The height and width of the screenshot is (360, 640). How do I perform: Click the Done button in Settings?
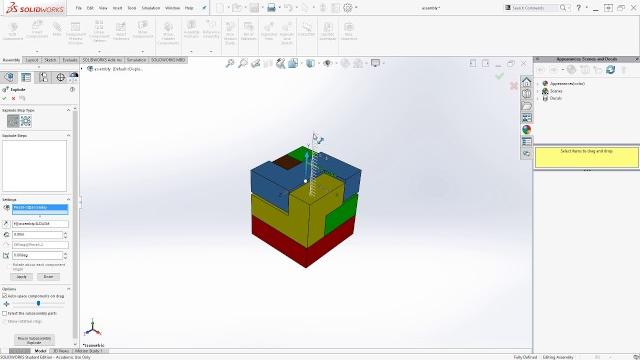click(x=48, y=277)
